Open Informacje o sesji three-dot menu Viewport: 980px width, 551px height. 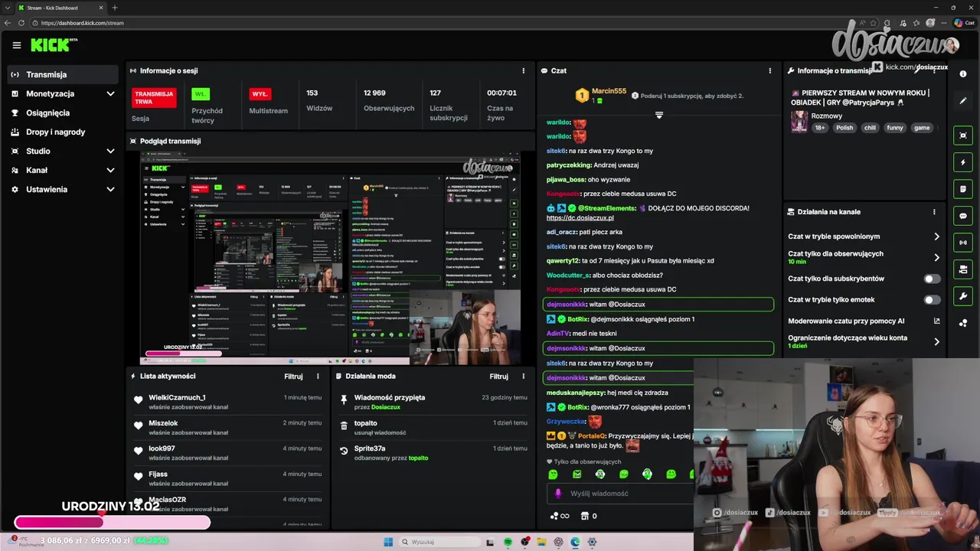[524, 70]
